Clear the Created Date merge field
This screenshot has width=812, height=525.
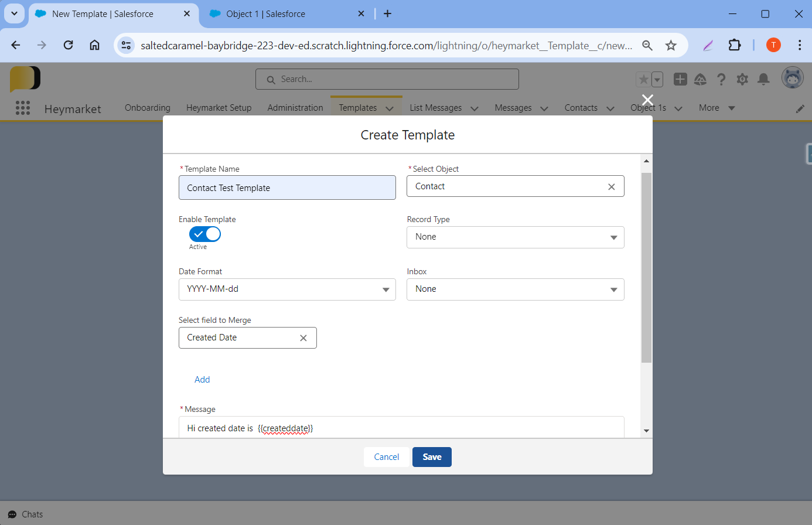click(x=303, y=338)
